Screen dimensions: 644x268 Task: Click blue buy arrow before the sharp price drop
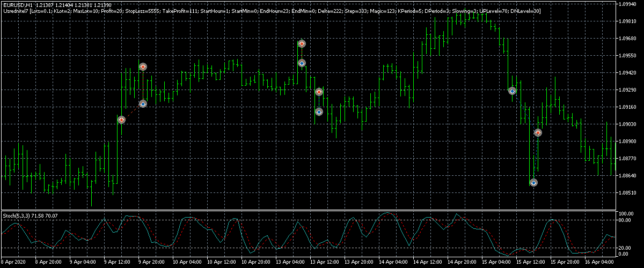(512, 91)
